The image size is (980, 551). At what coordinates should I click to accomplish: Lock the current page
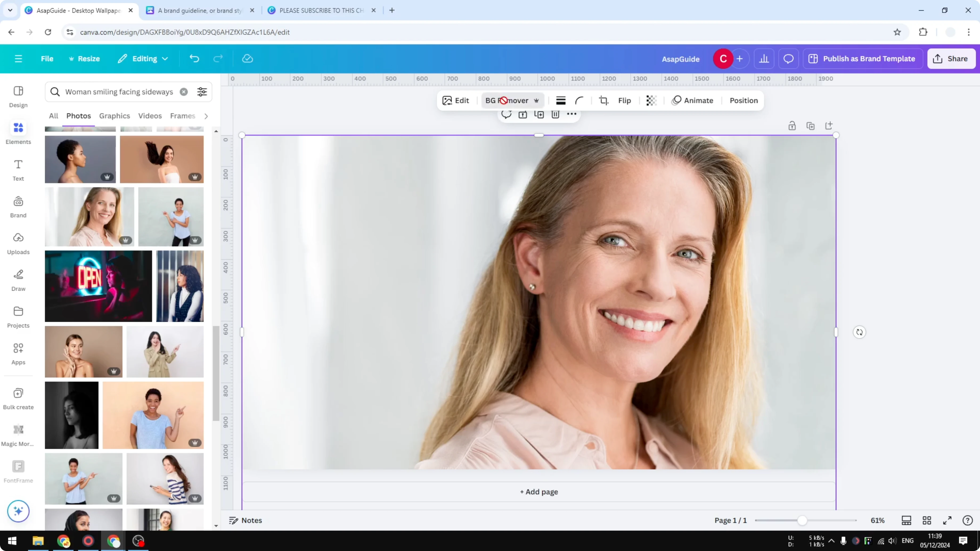click(792, 125)
